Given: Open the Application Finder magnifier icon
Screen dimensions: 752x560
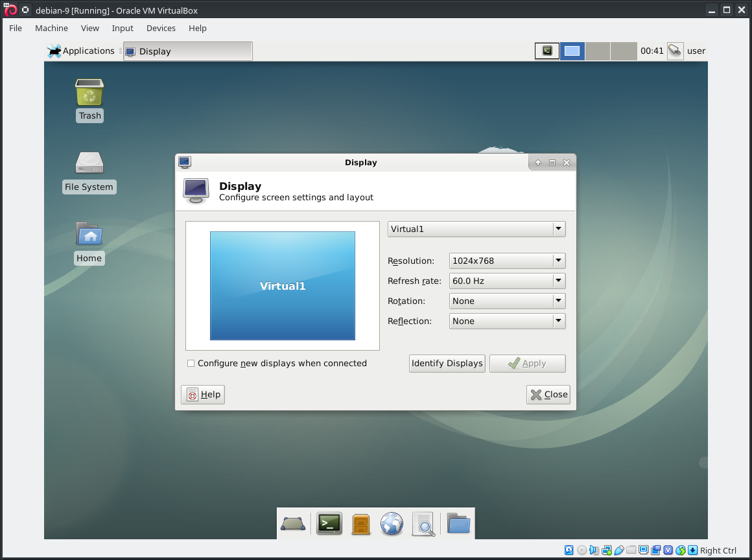Looking at the screenshot, I should tap(423, 523).
